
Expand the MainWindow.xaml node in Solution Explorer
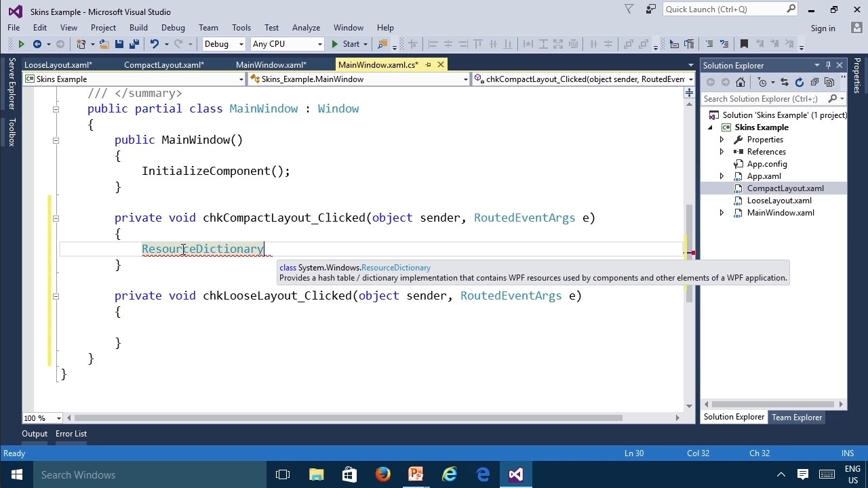pyautogui.click(x=722, y=213)
